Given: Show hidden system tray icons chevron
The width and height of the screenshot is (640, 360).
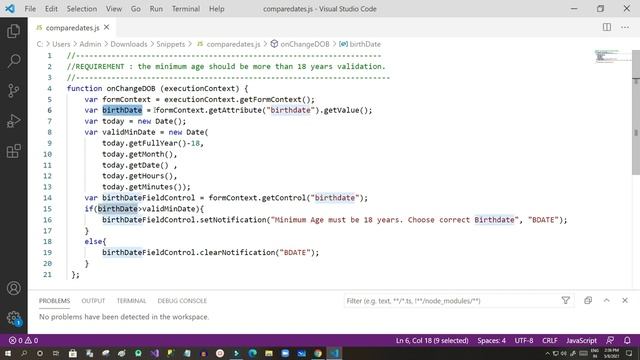Looking at the screenshot, I should point(547,353).
